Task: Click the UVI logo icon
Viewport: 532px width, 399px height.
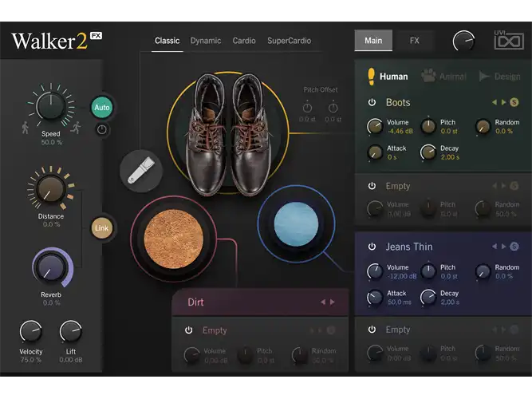Action: click(x=509, y=40)
